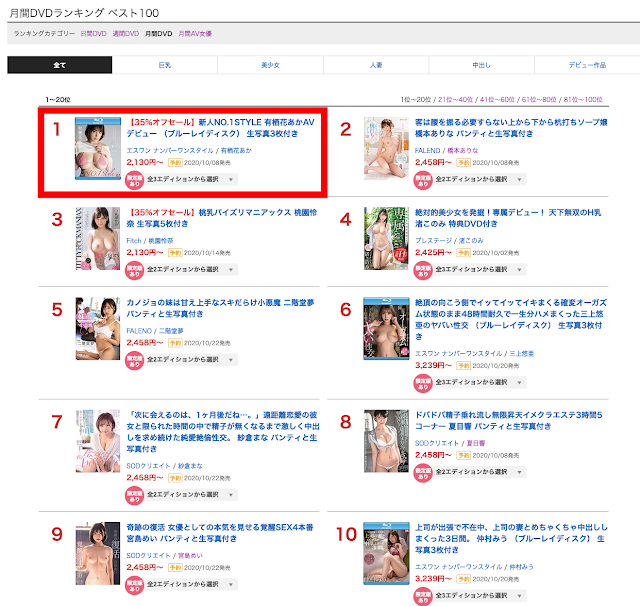
Task: Click the 予約 tag on rank 9
Action: pos(175,568)
